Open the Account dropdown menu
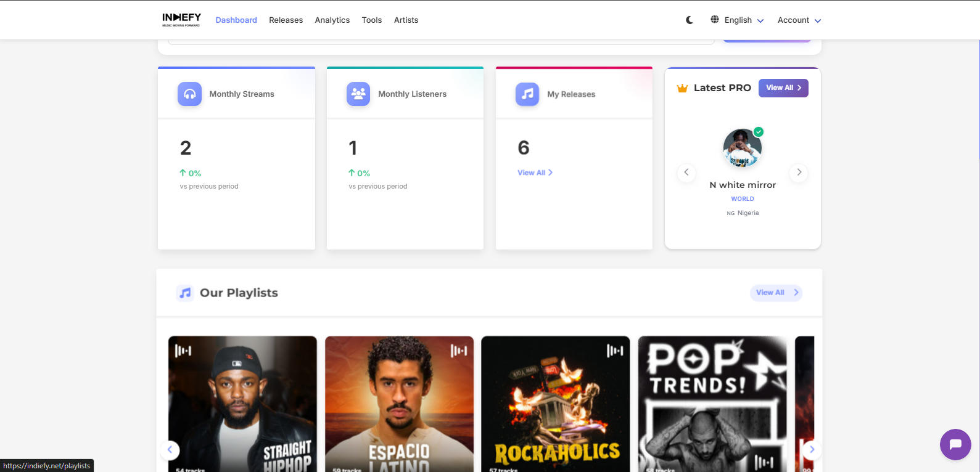Viewport: 980px width, 472px height. [799, 20]
